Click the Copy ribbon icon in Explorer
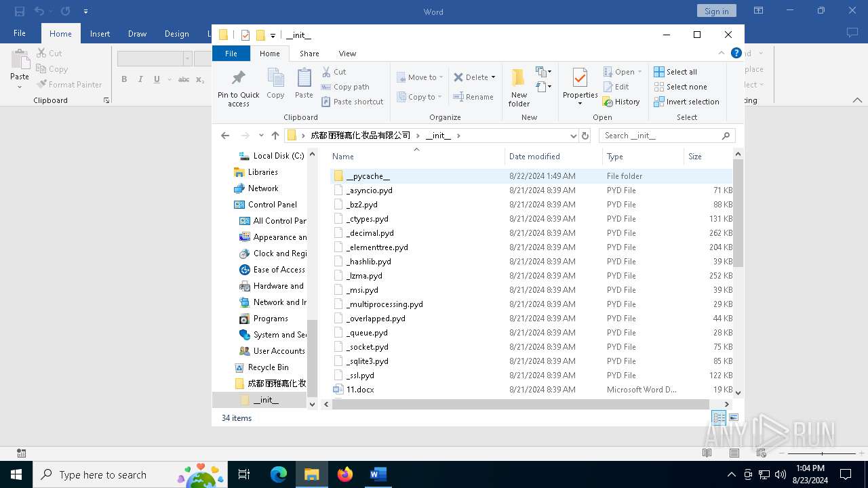 pos(275,84)
